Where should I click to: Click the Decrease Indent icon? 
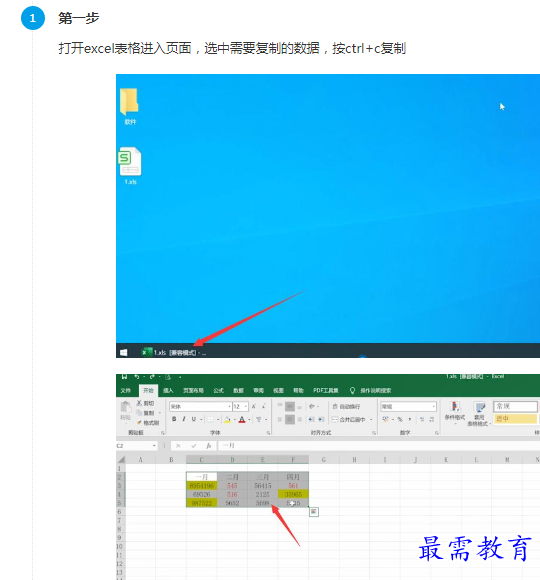click(311, 419)
